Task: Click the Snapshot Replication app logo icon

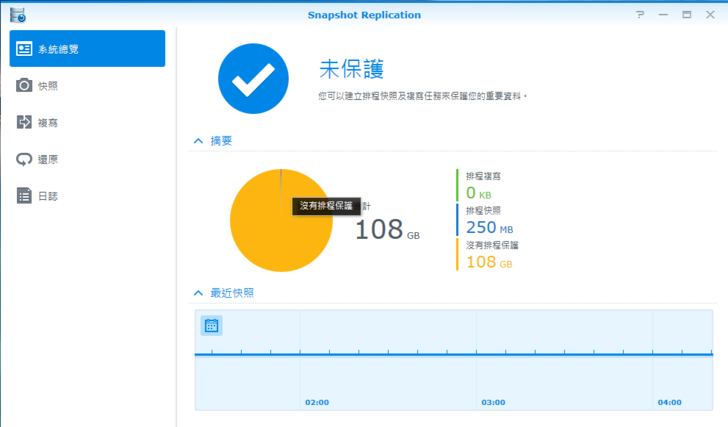Action: pos(17,15)
